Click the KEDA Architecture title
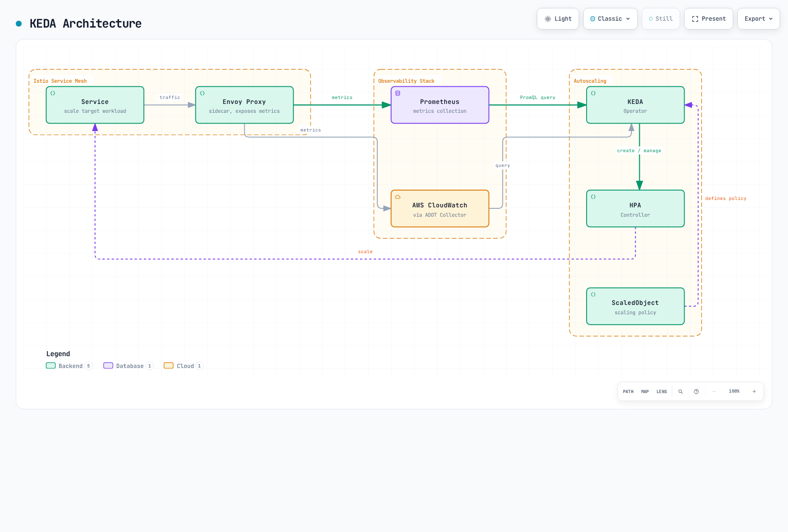The width and height of the screenshot is (788, 532). coord(86,24)
